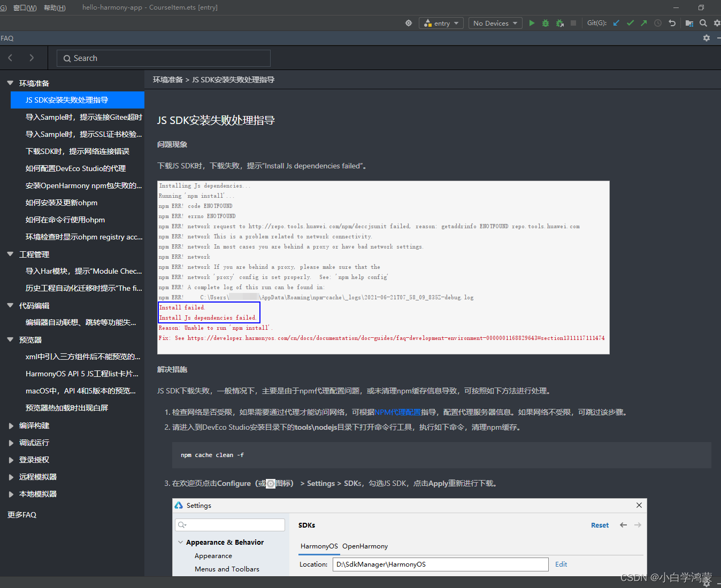Click the target icon left of entry
The height and width of the screenshot is (588, 721).
409,23
